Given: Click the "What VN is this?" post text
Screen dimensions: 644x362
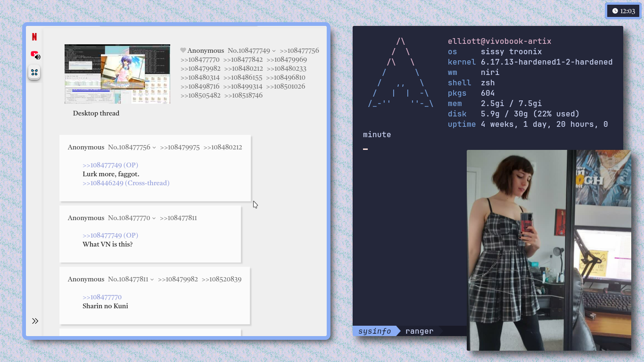Looking at the screenshot, I should tap(107, 244).
